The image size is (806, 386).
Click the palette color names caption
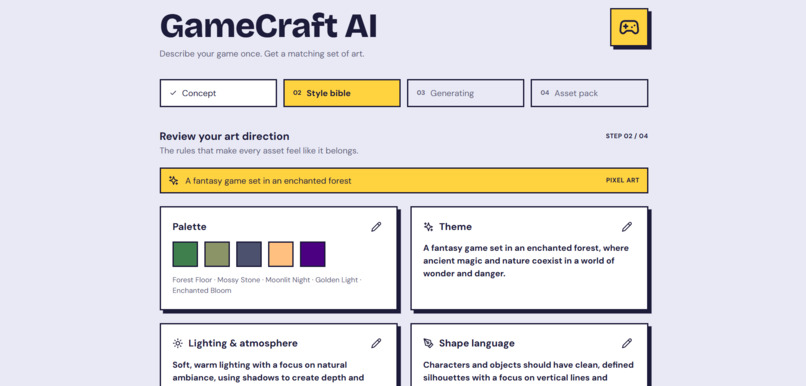pyautogui.click(x=267, y=285)
